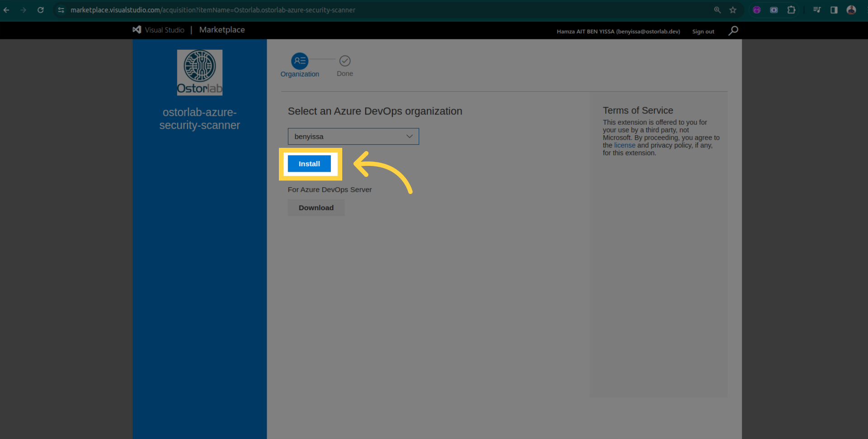Click the Visual Studio logo
868x439 pixels.
coord(137,30)
